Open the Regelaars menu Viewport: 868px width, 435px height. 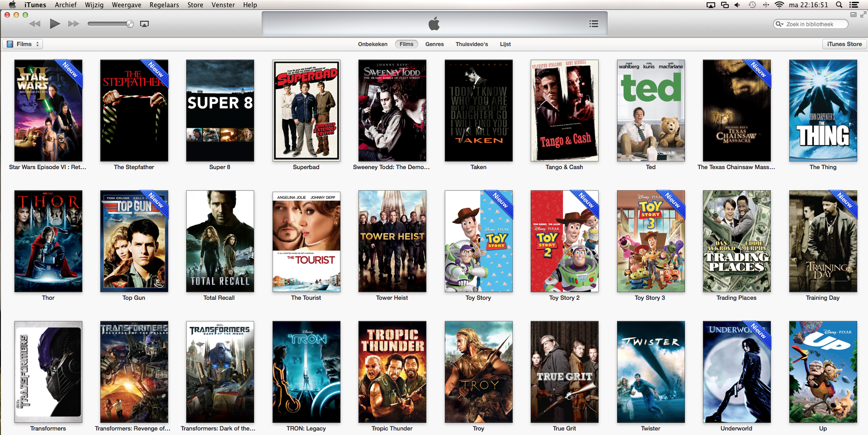(x=164, y=5)
